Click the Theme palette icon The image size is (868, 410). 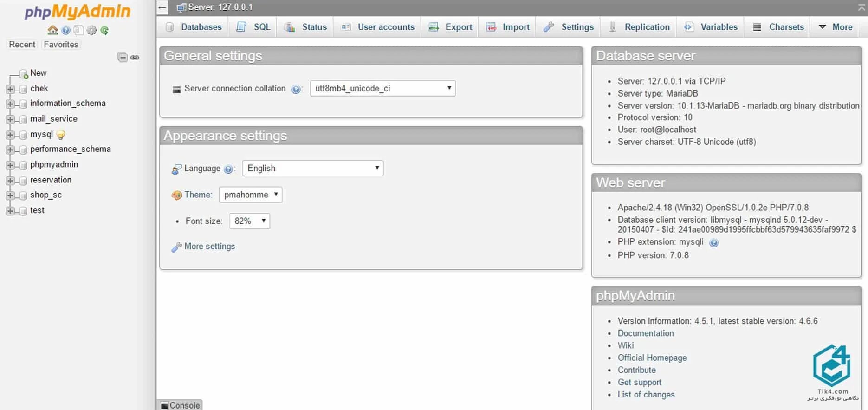[176, 195]
